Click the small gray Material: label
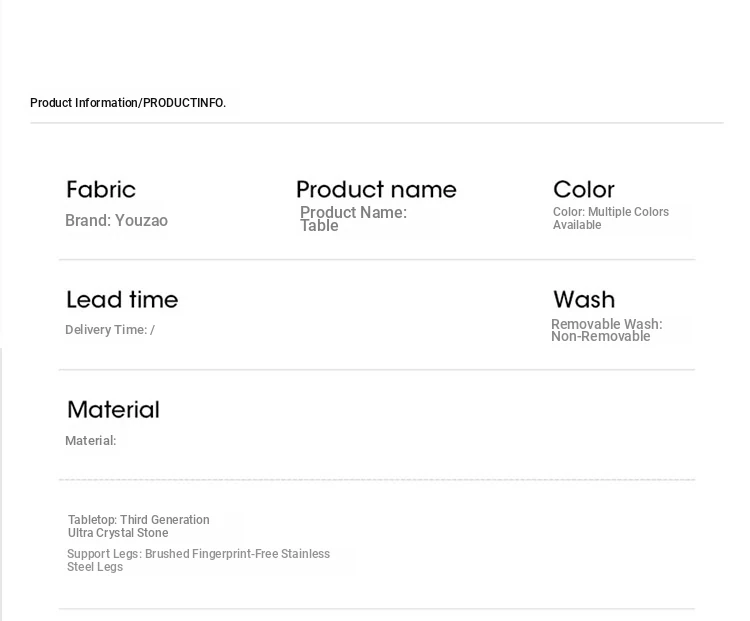The height and width of the screenshot is (621, 750). tap(91, 441)
